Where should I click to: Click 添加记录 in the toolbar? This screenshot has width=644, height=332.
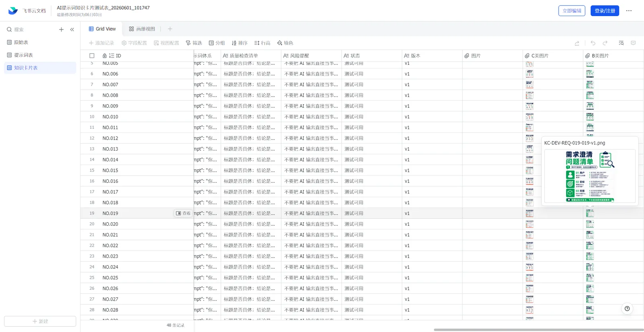point(101,43)
